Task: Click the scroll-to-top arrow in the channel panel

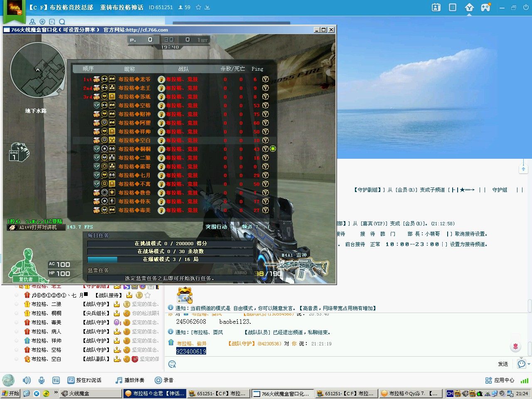Action: tap(523, 169)
